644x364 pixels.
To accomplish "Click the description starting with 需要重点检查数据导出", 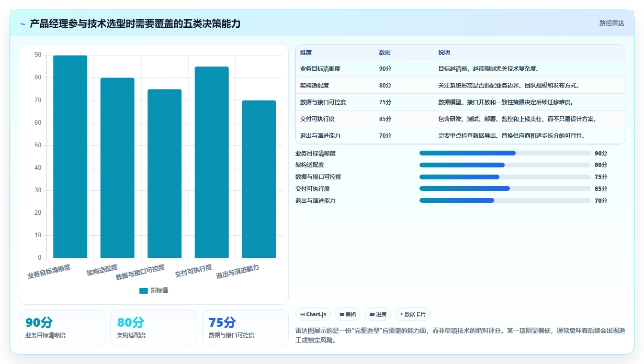I will pyautogui.click(x=511, y=136).
